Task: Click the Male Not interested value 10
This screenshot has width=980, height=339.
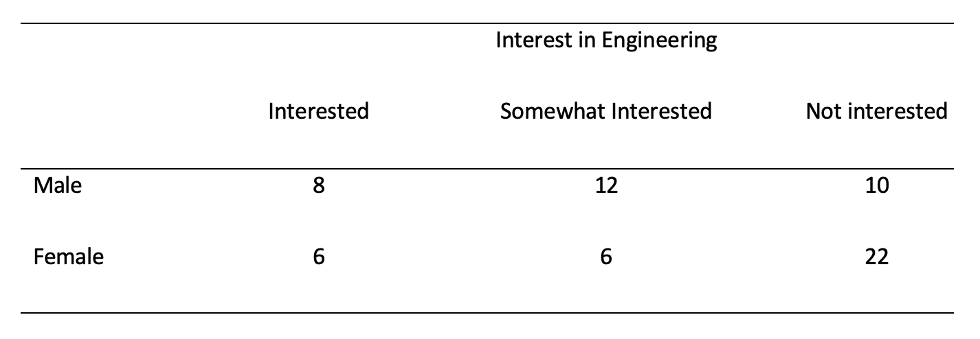Action: pos(877,186)
